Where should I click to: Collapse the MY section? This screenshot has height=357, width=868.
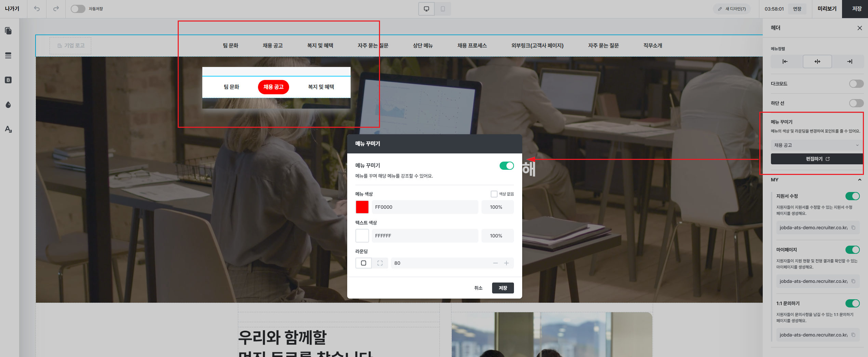pyautogui.click(x=859, y=180)
